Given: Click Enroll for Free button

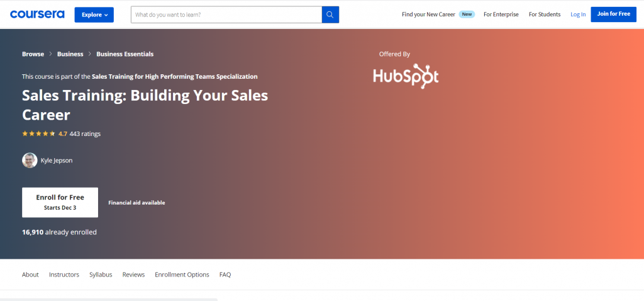Looking at the screenshot, I should point(60,202).
